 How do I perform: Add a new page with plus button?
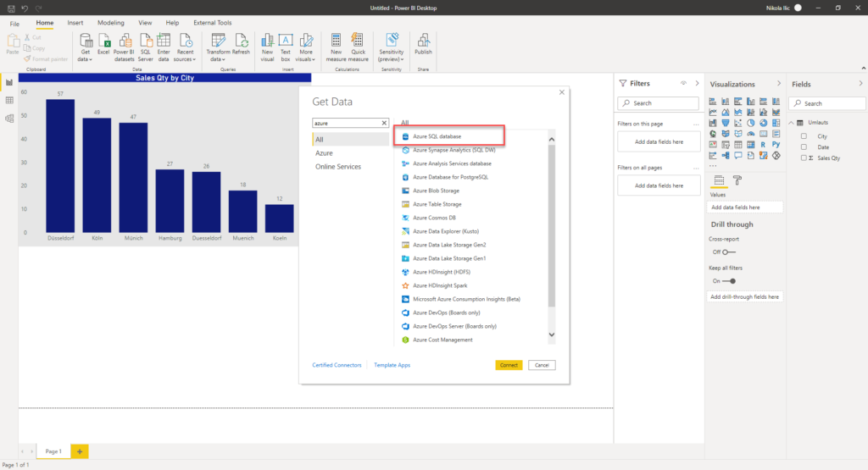click(x=80, y=451)
